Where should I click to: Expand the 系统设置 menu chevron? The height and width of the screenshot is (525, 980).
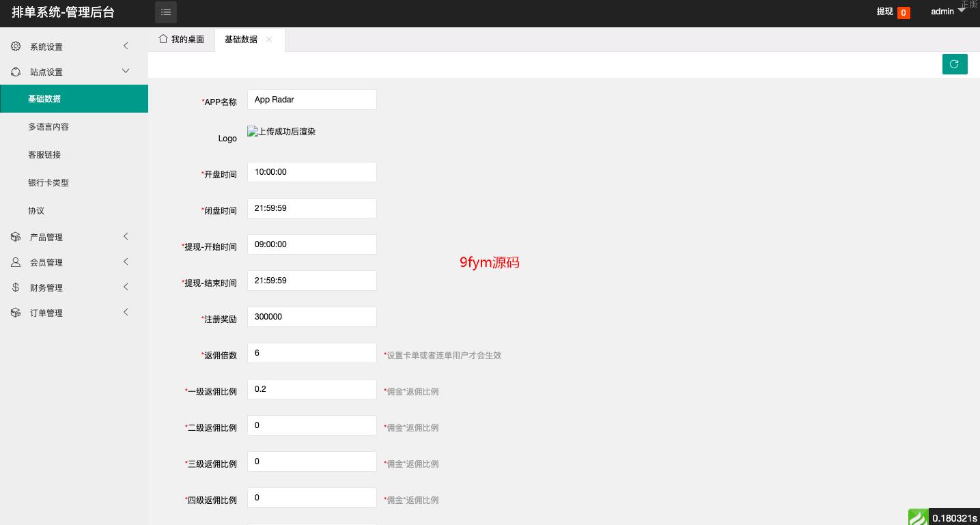click(x=126, y=46)
